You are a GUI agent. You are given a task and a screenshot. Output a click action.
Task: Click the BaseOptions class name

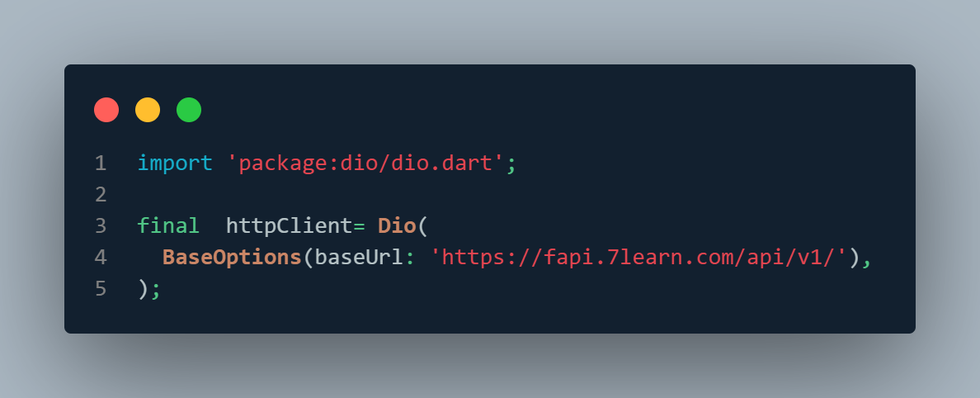pos(232,257)
